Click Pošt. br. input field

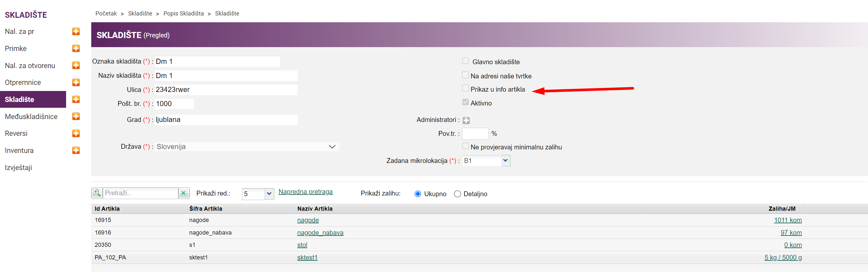coord(174,104)
